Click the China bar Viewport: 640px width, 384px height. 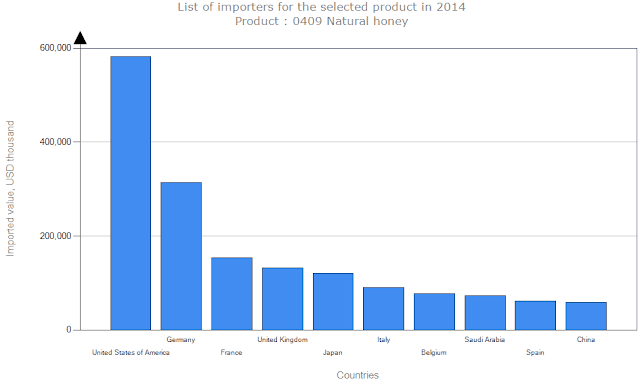pyautogui.click(x=586, y=316)
